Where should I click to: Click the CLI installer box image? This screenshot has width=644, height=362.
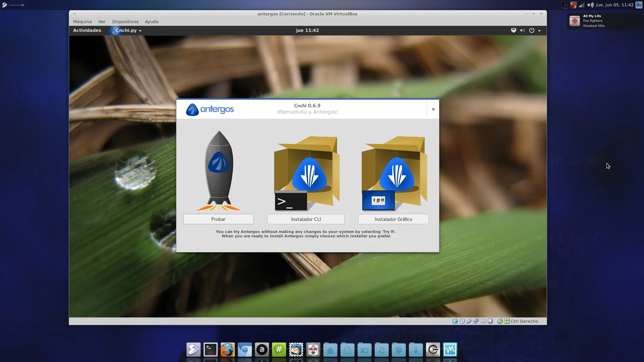(x=307, y=173)
